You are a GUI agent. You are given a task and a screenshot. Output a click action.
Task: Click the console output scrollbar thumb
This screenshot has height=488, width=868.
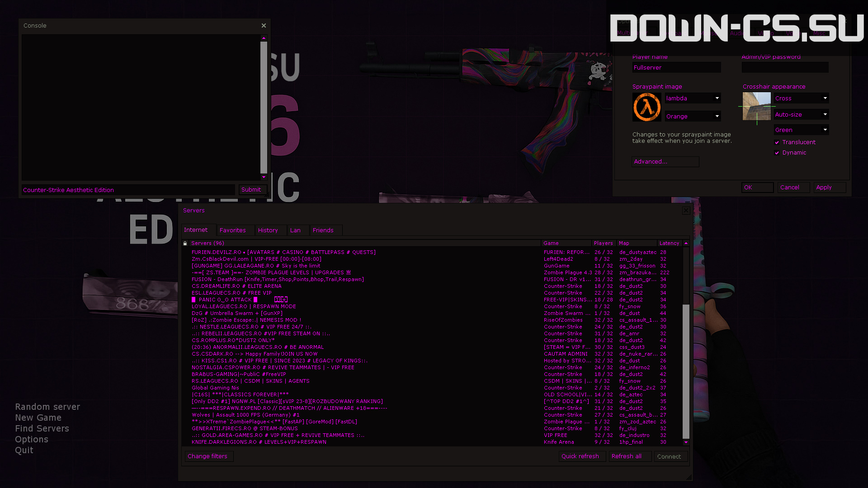pyautogui.click(x=264, y=108)
